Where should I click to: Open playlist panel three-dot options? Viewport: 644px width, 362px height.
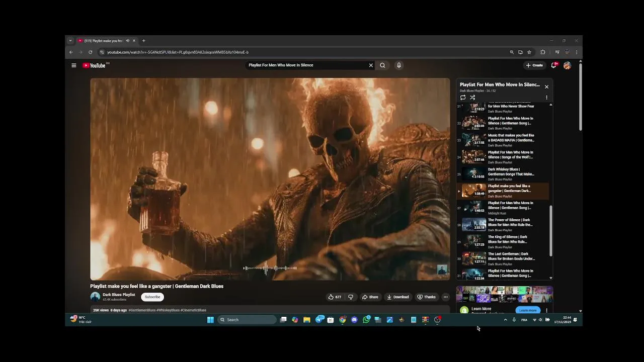[x=546, y=98]
